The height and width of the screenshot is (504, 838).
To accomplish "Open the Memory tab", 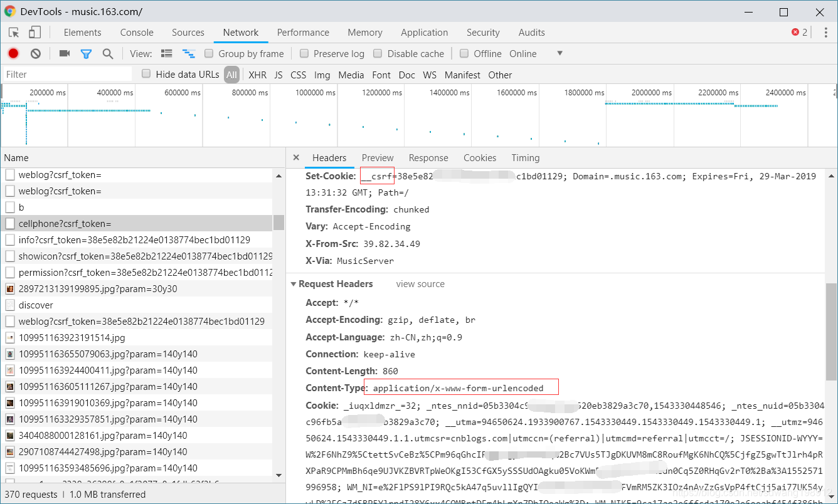I will [365, 33].
